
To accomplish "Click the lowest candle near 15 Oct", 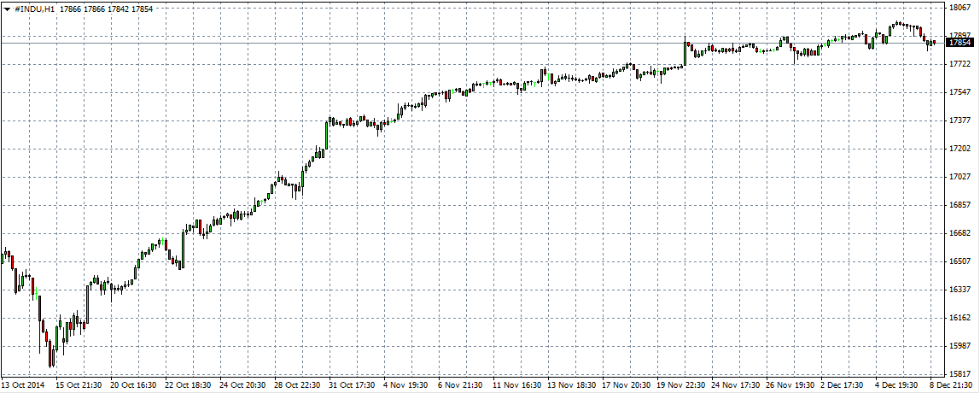I will point(51,355).
